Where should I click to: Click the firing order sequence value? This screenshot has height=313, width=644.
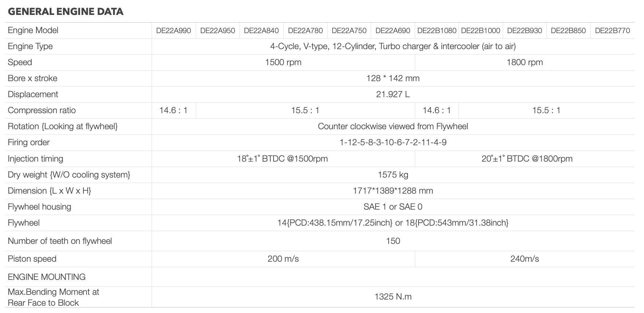tap(393, 142)
